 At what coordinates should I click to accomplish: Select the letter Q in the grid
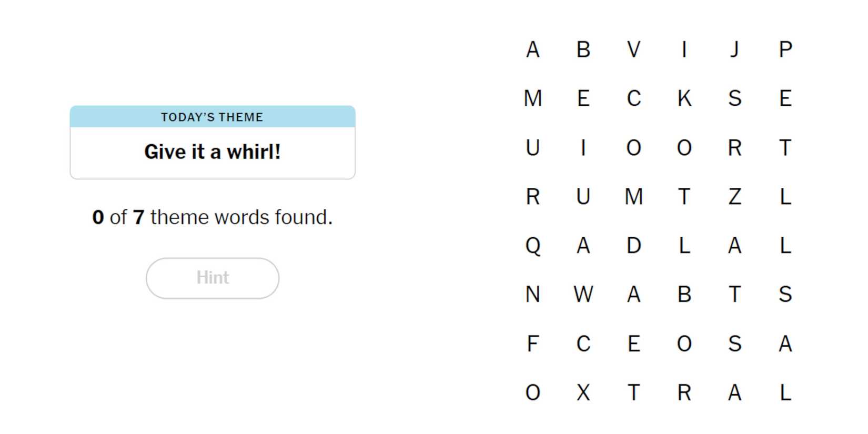pos(532,246)
